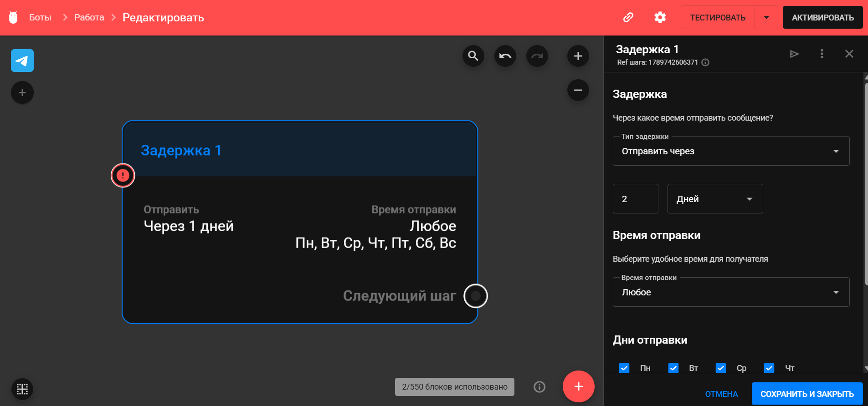868x406 pixels.
Task: Open the link icon in top bar
Action: [x=628, y=17]
